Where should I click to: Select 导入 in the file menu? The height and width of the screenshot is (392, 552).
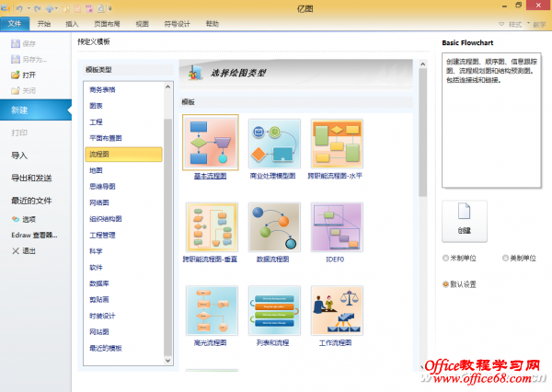pyautogui.click(x=19, y=156)
